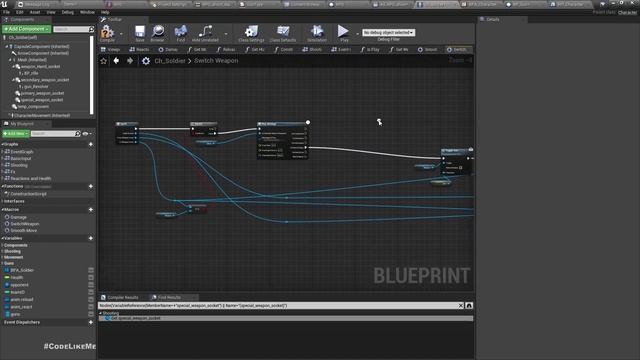Click Get special_weapon_socket search result
The width and height of the screenshot is (640, 360).
coord(286,318)
